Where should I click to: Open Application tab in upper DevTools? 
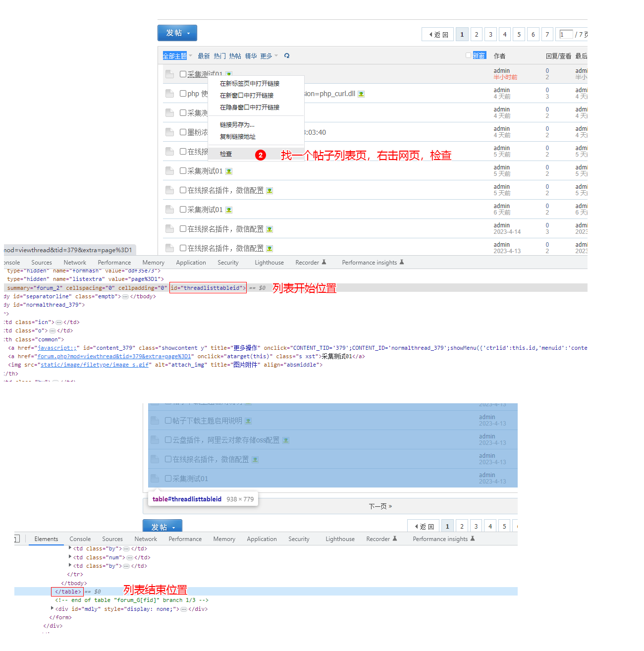[x=191, y=263]
